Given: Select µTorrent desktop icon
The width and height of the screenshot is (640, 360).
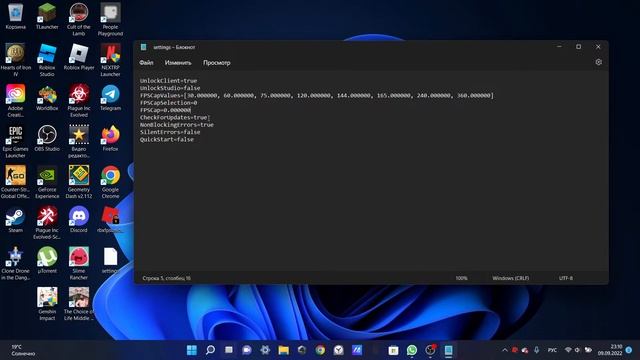Looking at the screenshot, I should [47, 261].
